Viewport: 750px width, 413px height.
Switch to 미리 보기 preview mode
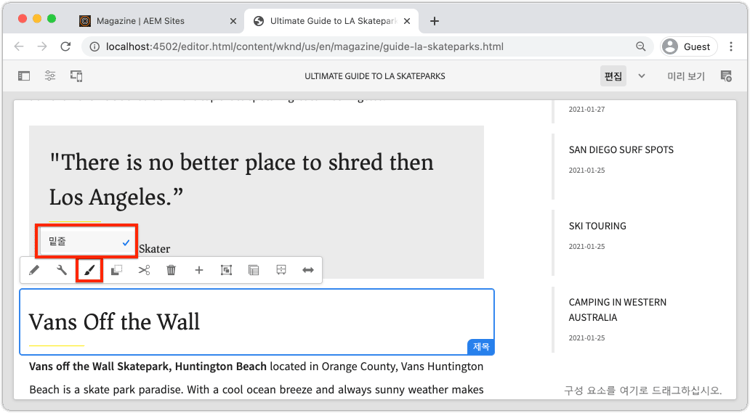click(x=686, y=76)
